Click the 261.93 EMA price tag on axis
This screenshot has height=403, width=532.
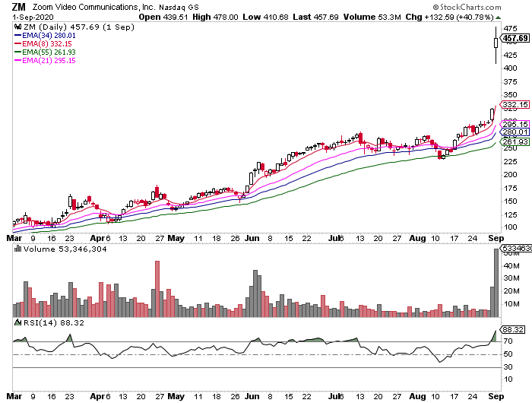tap(515, 142)
